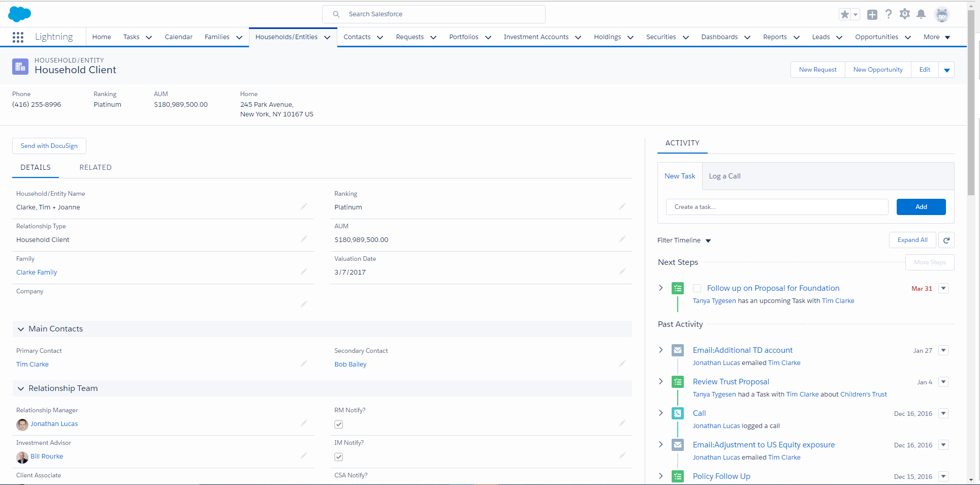Click the search magnifier icon
This screenshot has height=485, width=980.
click(336, 14)
